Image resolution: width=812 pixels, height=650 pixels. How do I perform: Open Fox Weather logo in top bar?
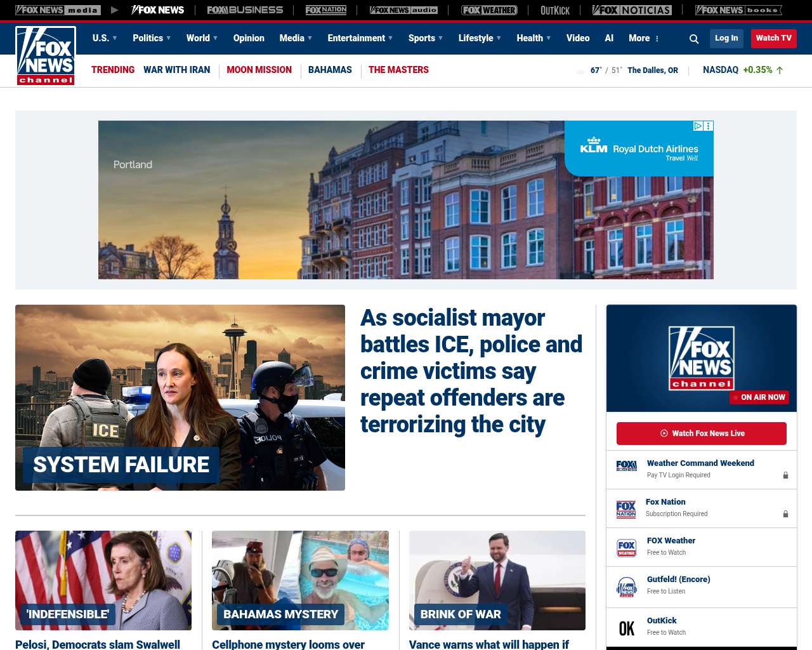coord(489,10)
